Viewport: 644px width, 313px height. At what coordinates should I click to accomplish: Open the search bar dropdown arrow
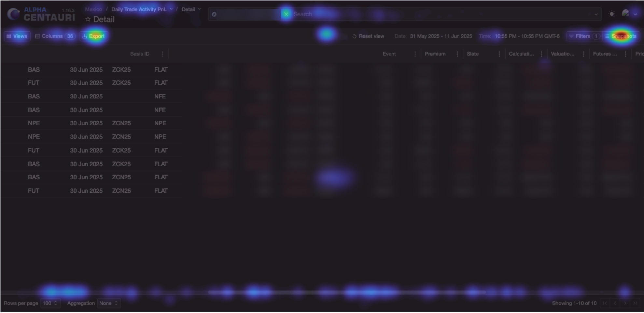coord(596,14)
